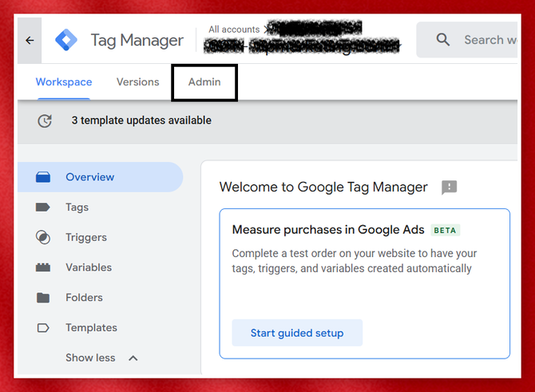Click the Triggers circle icon
535x392 pixels.
coord(43,237)
